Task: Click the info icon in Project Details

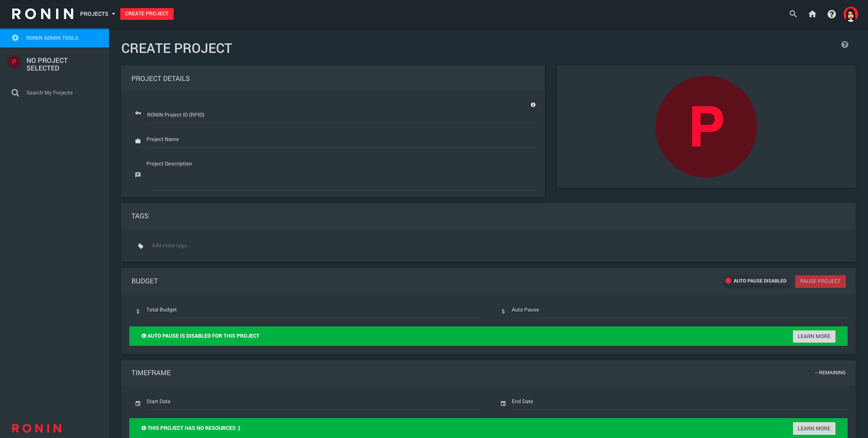Action: [x=533, y=105]
